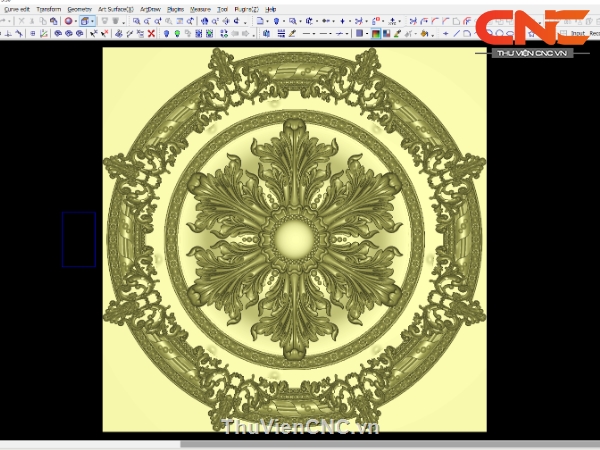Open the Help menu
The image size is (600, 450).
271,8
